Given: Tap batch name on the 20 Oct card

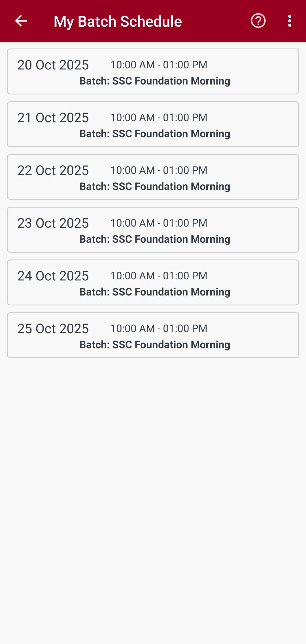Looking at the screenshot, I should tap(155, 81).
